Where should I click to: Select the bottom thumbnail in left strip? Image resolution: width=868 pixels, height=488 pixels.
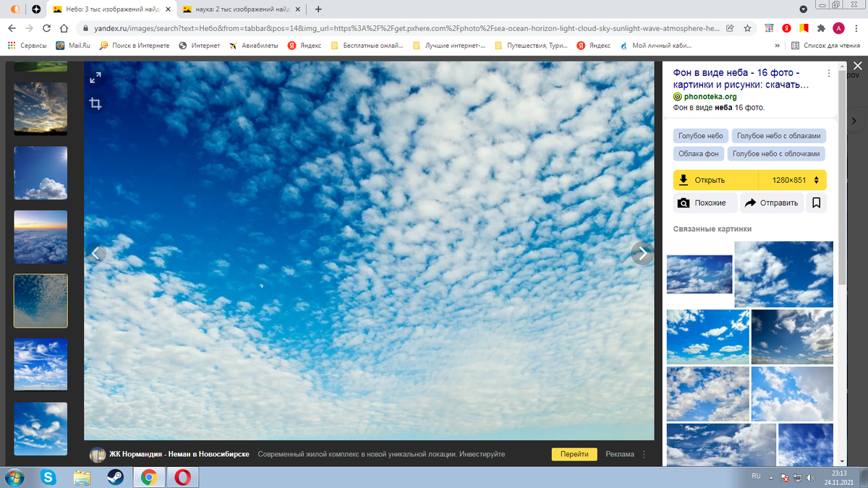pyautogui.click(x=41, y=428)
